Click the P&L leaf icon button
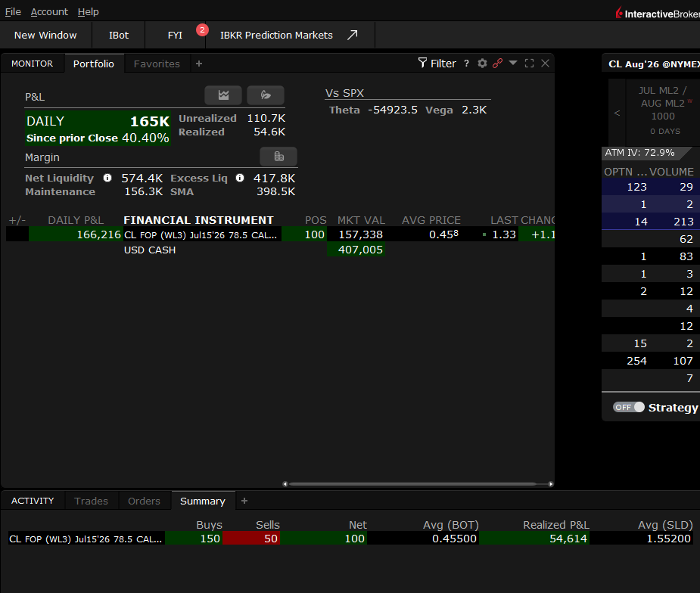 (x=266, y=95)
